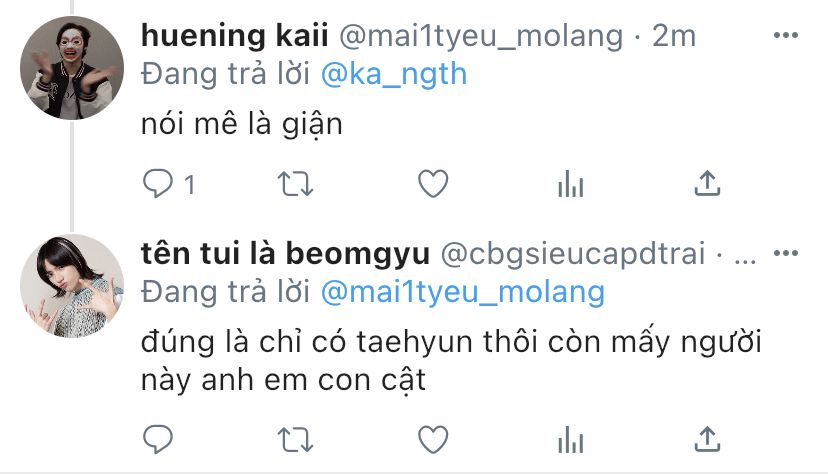828x474 pixels.
Task: Open huening kaii's display name
Action: 237,37
